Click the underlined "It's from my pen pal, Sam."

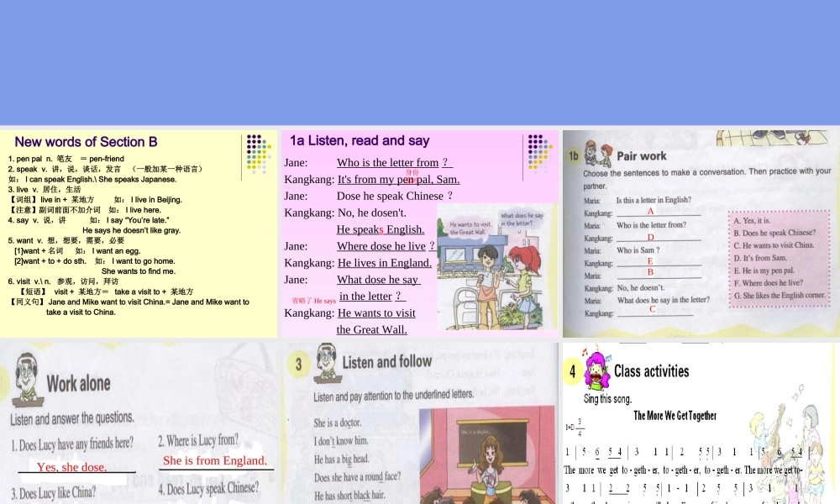(398, 180)
